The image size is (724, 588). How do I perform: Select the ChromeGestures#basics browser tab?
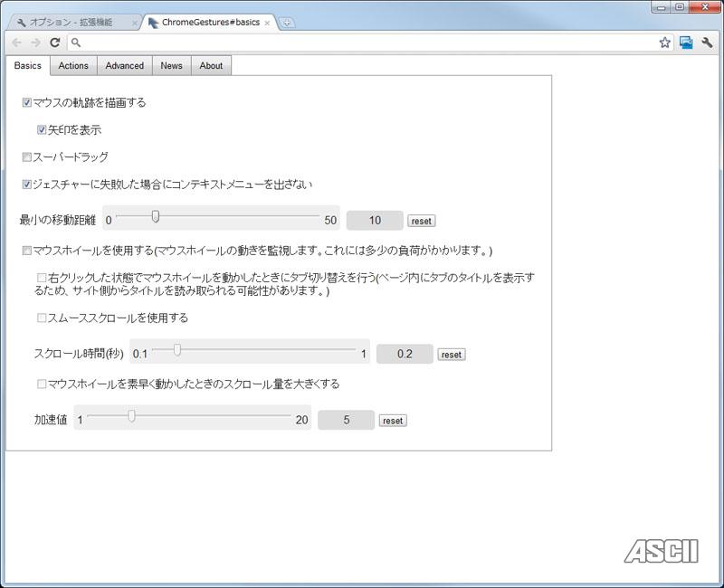click(x=210, y=22)
